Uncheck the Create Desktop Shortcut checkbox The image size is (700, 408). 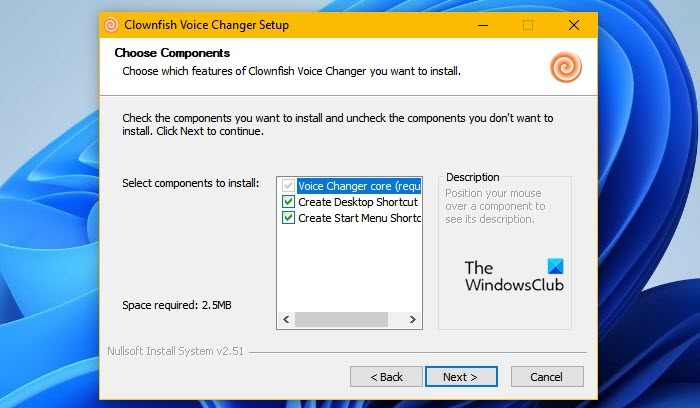coord(289,202)
